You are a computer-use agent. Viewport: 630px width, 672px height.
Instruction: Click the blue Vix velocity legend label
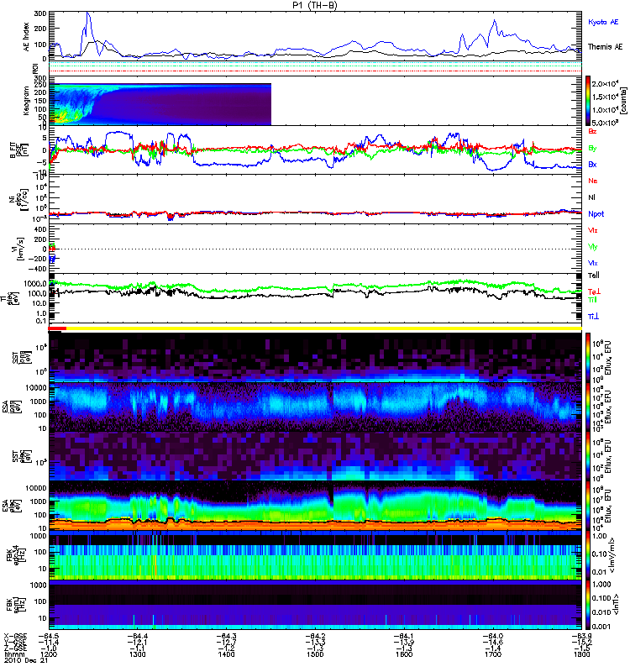tap(593, 263)
